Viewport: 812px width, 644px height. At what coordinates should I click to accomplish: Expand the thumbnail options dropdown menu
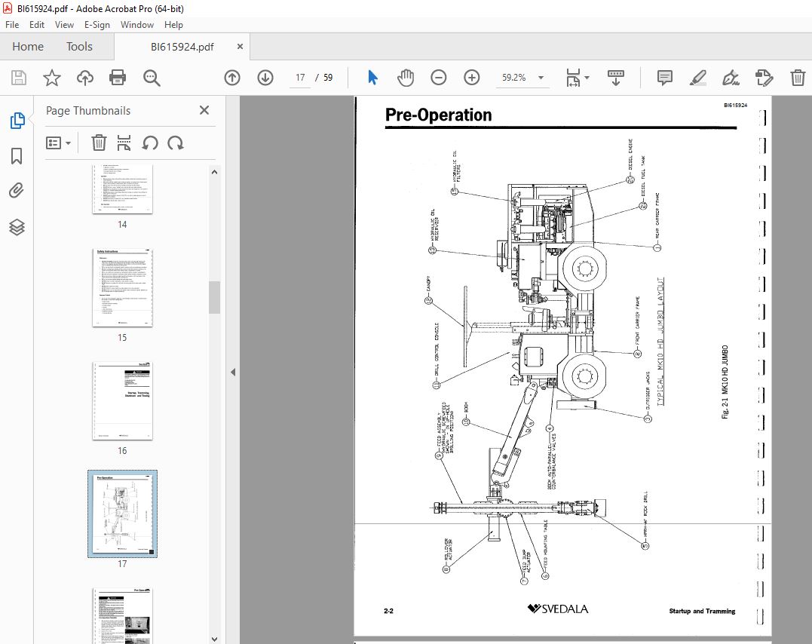pyautogui.click(x=59, y=143)
